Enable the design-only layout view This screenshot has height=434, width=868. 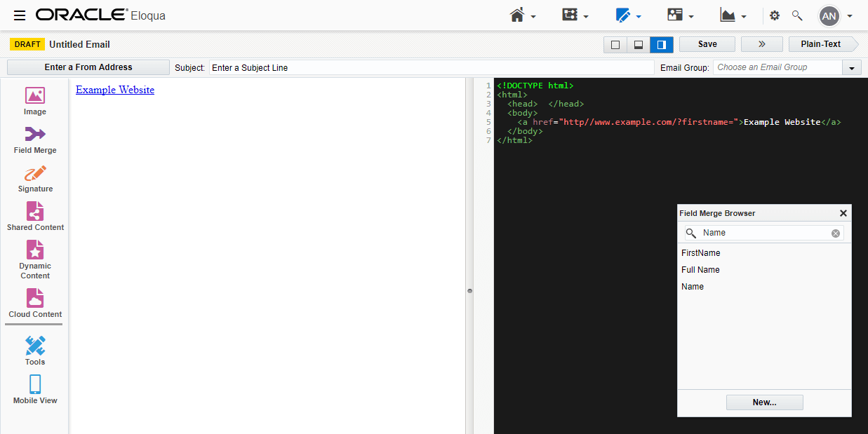point(615,43)
